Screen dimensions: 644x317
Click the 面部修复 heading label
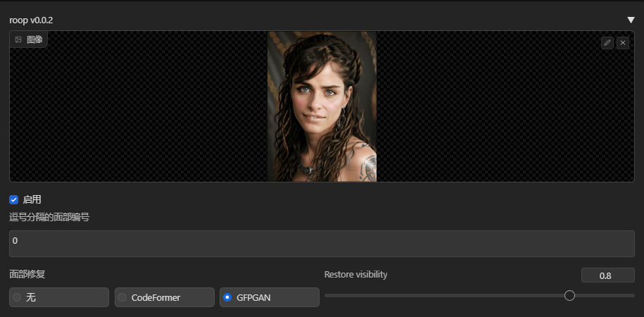(27, 274)
